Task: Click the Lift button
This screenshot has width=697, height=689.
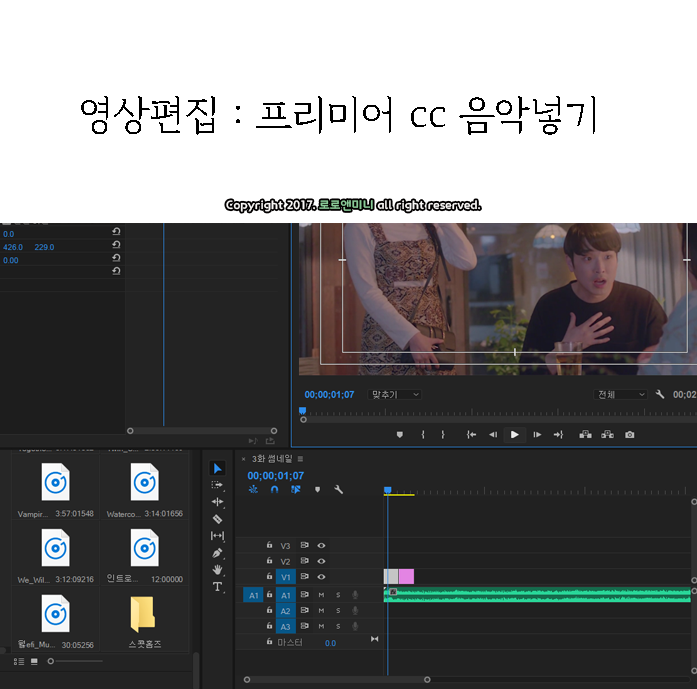Action: (x=585, y=434)
